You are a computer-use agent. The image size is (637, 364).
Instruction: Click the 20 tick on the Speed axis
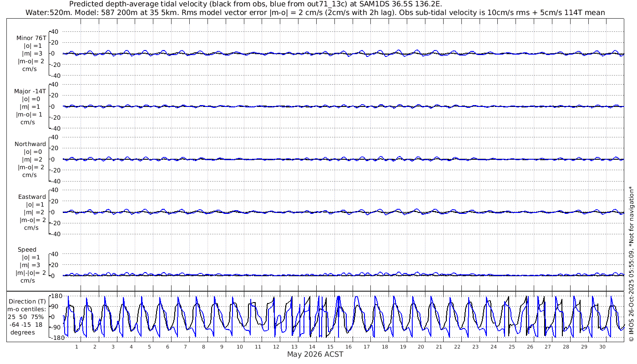pyautogui.click(x=55, y=264)
